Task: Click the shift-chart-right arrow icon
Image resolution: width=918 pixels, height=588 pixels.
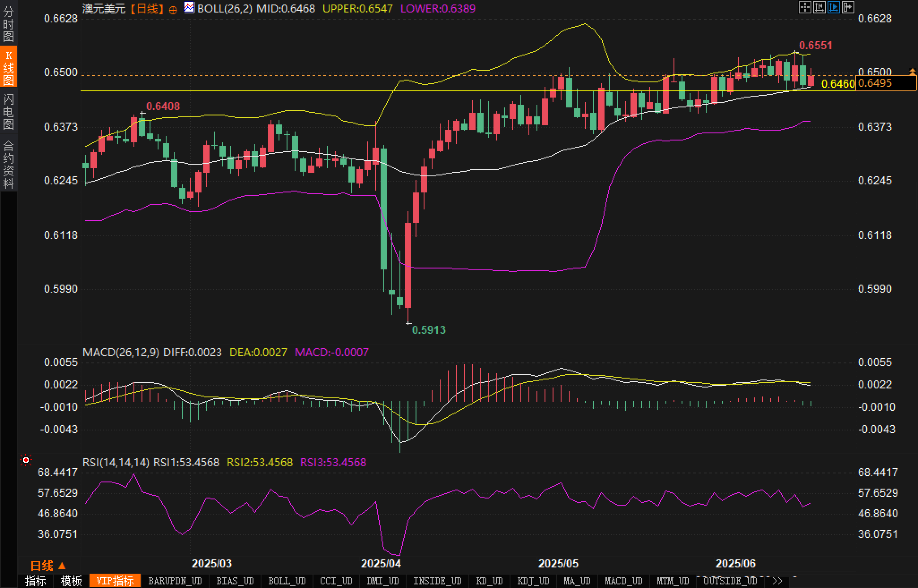Action: pos(848,7)
